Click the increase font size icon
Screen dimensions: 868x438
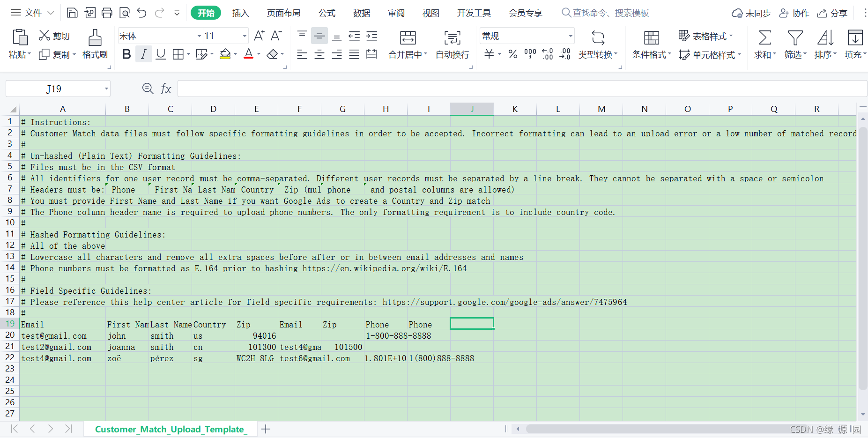(x=259, y=36)
